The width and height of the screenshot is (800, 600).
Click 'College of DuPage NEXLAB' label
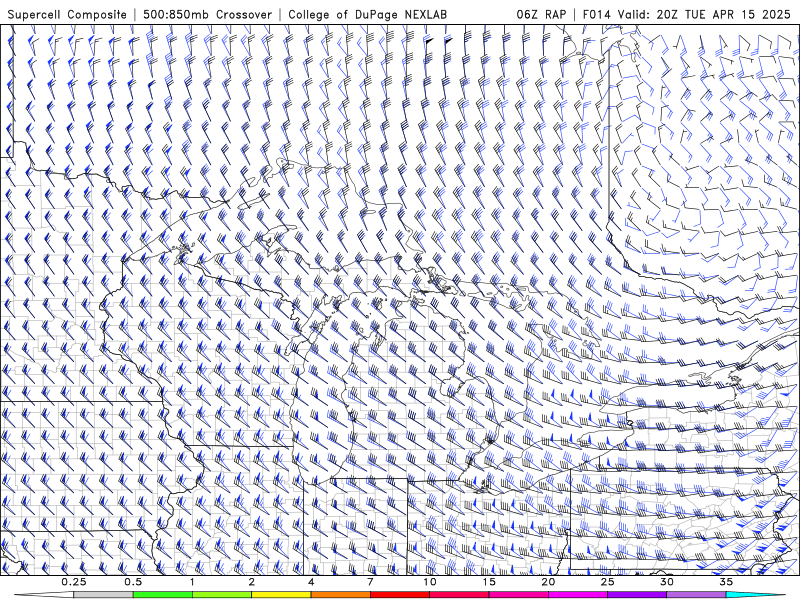[368, 15]
